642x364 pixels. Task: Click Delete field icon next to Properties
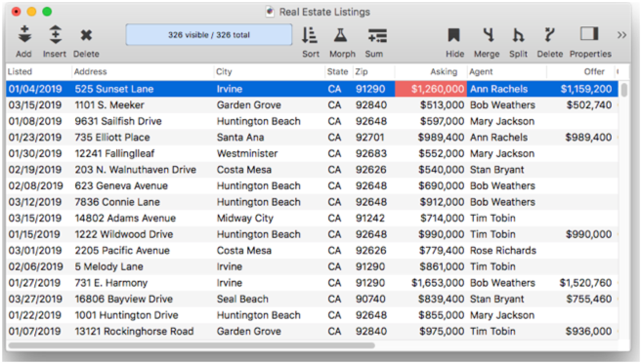coord(549,35)
